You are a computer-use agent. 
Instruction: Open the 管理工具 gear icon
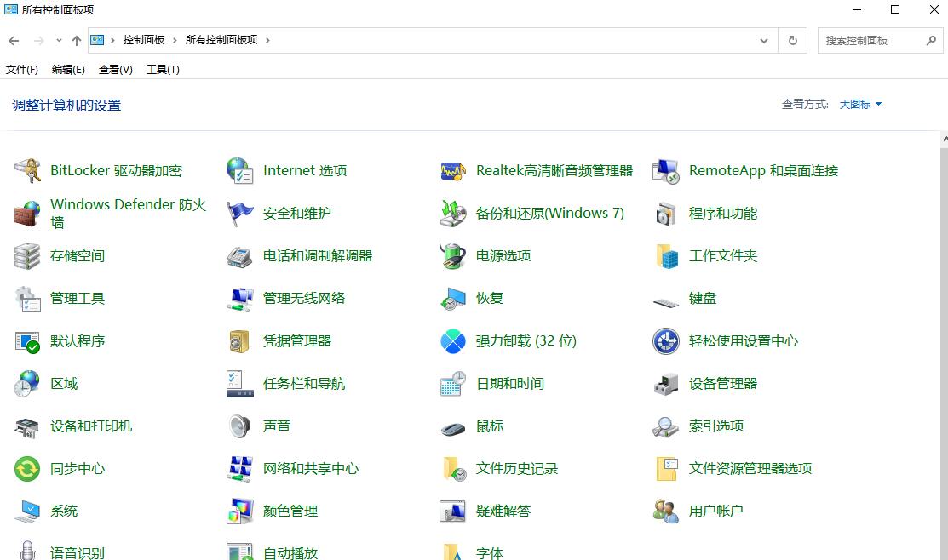click(x=27, y=299)
